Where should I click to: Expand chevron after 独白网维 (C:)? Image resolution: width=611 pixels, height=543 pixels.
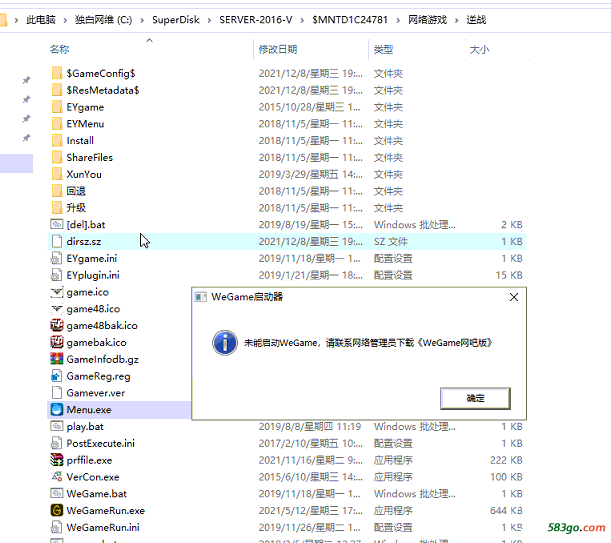[142, 20]
